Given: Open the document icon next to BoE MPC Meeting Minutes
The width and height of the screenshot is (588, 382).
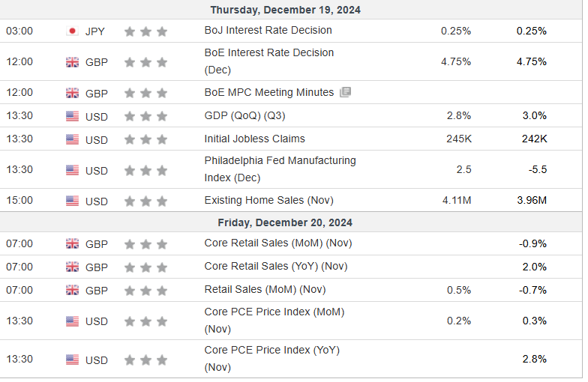Looking at the screenshot, I should 345,93.
